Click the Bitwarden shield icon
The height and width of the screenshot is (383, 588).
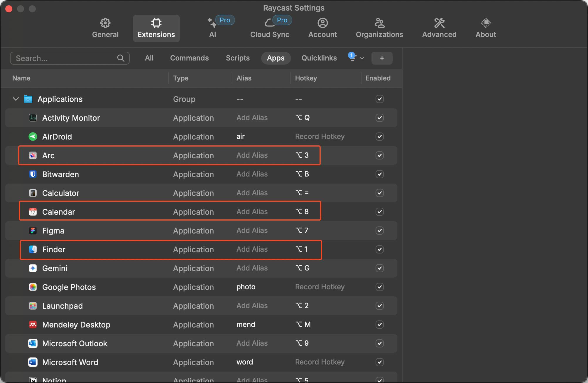pyautogui.click(x=33, y=174)
